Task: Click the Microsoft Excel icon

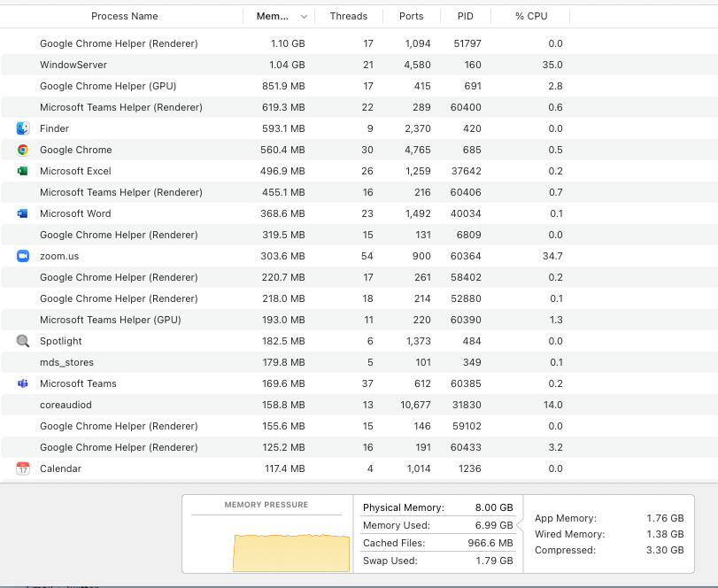Action: 23,171
